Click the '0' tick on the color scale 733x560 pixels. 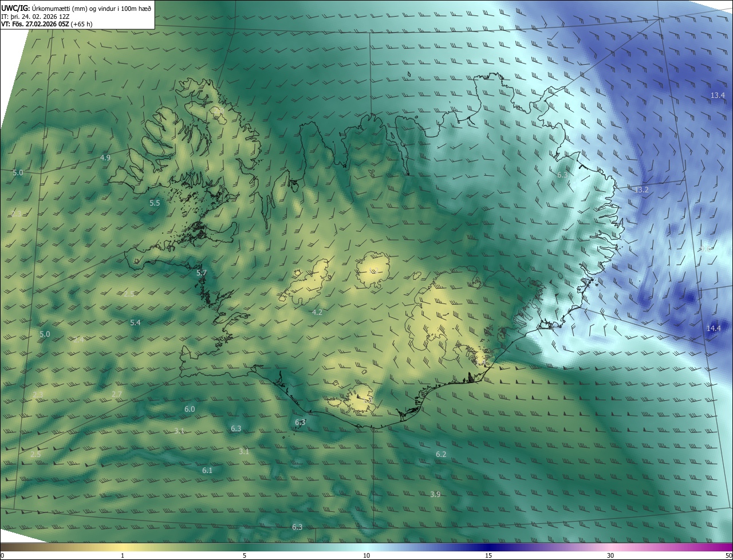pos(2,555)
